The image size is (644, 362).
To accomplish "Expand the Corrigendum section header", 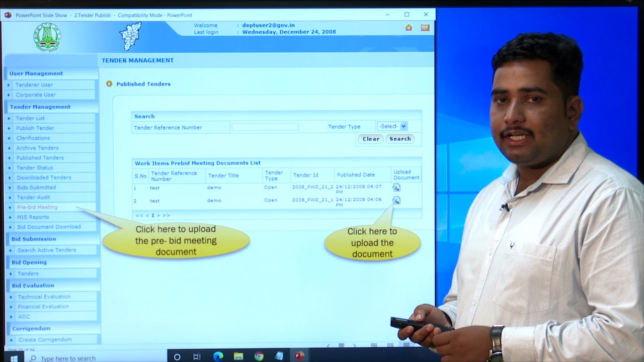I will [x=54, y=329].
